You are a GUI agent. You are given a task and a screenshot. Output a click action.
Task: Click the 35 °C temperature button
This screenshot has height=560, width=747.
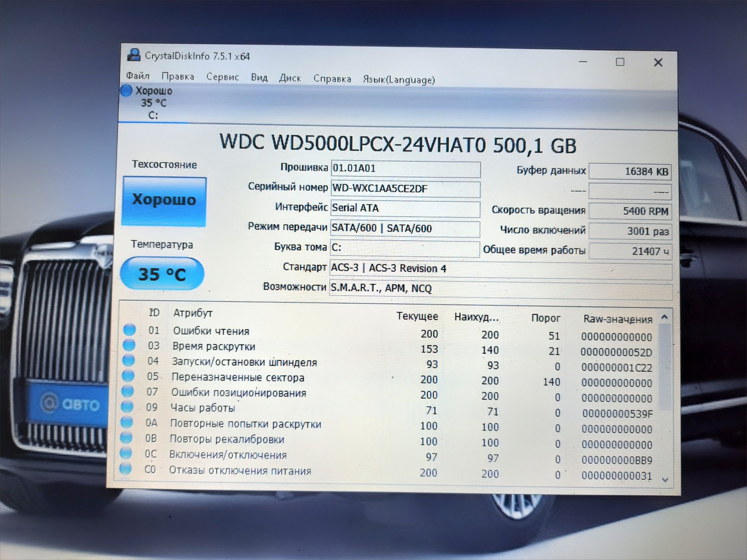[162, 274]
